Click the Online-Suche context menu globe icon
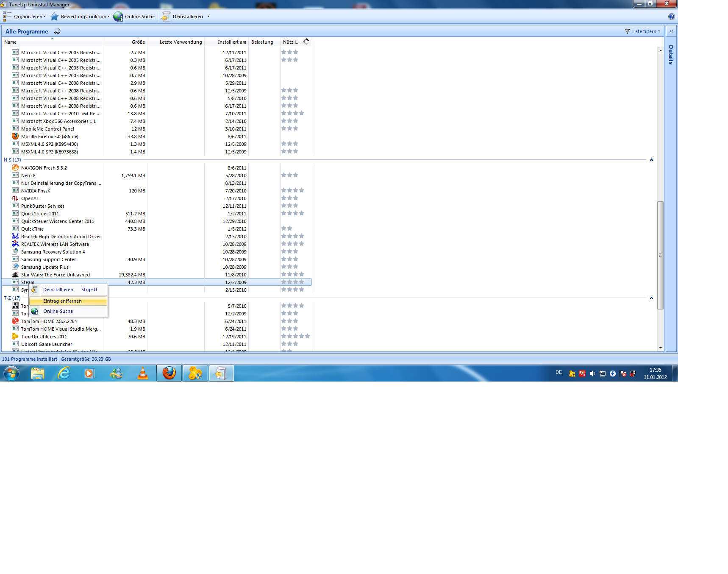 click(34, 311)
